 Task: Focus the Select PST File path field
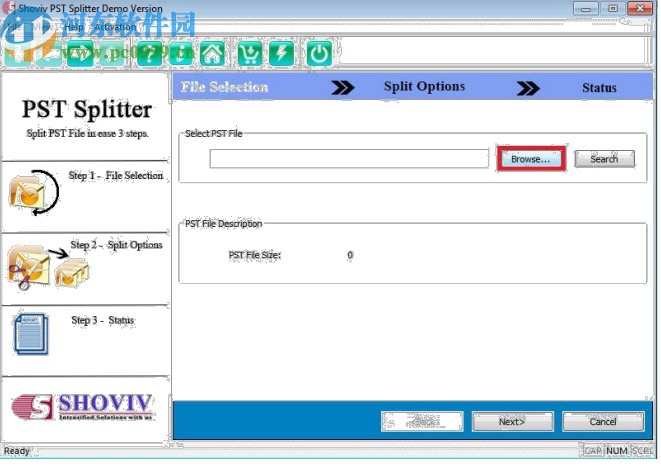[349, 159]
